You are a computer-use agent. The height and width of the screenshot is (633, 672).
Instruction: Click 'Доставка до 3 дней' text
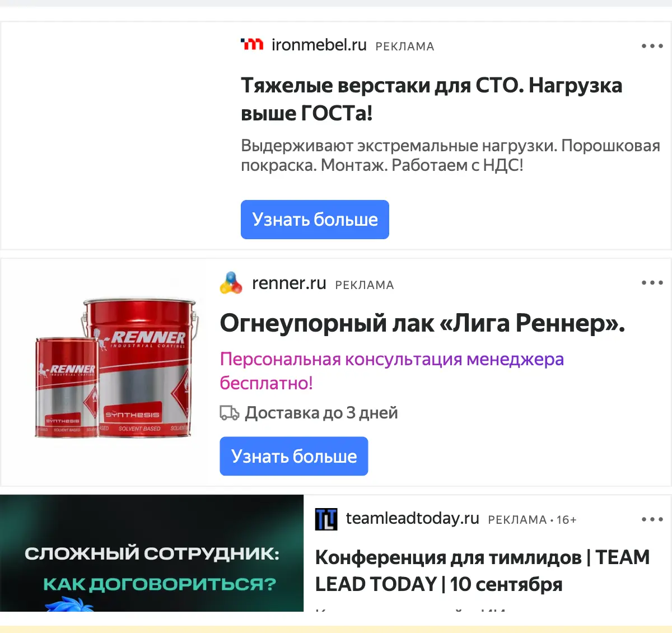(321, 413)
